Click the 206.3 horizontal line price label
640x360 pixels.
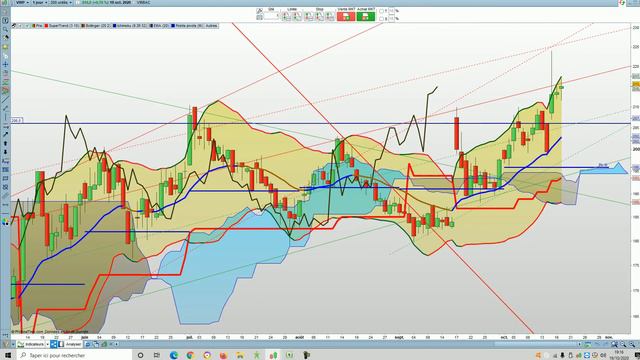coord(17,120)
